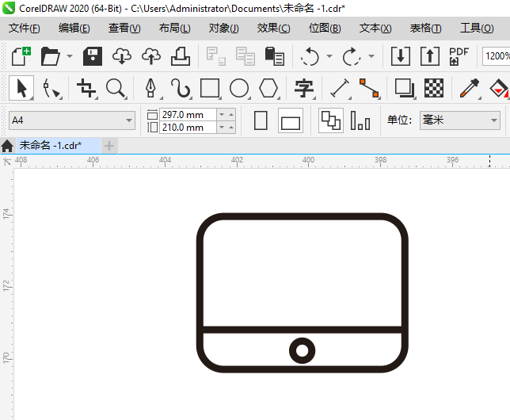
Task: Open the undo history dropdown
Action: pos(329,56)
